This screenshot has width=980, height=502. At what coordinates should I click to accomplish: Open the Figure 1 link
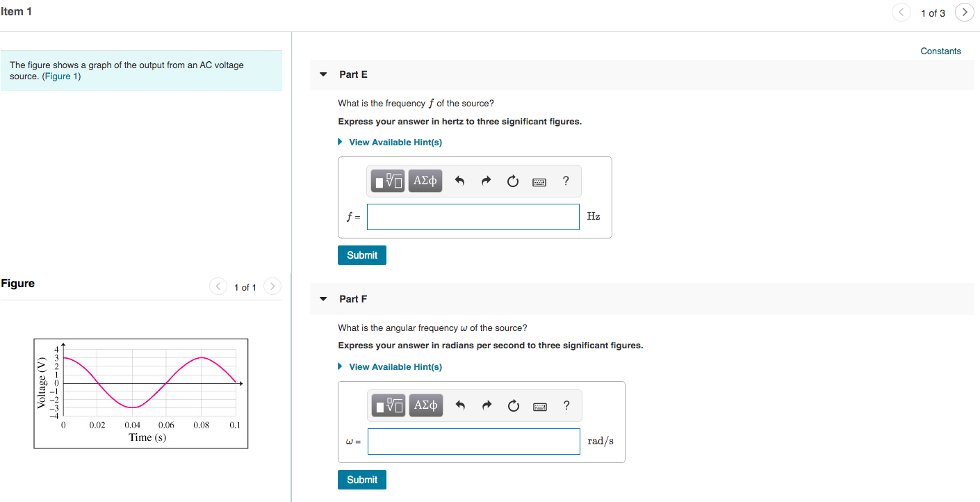click(61, 76)
